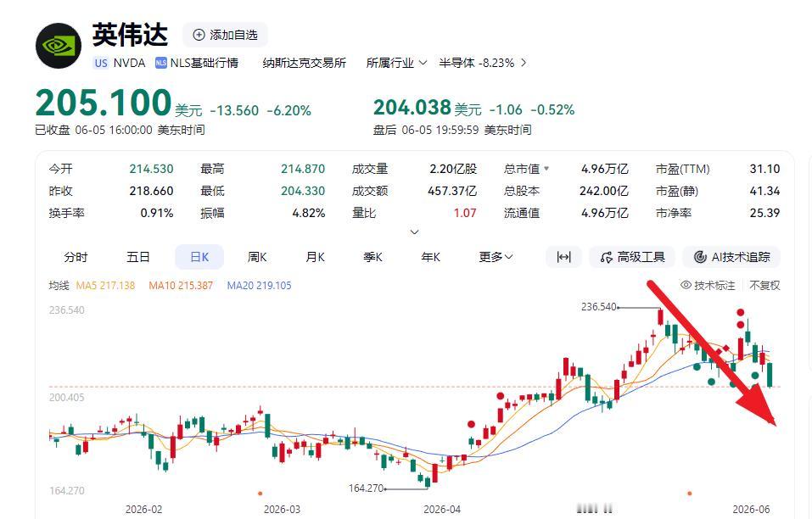
Task: Click the 最低 value 204.330
Action: [x=303, y=192]
